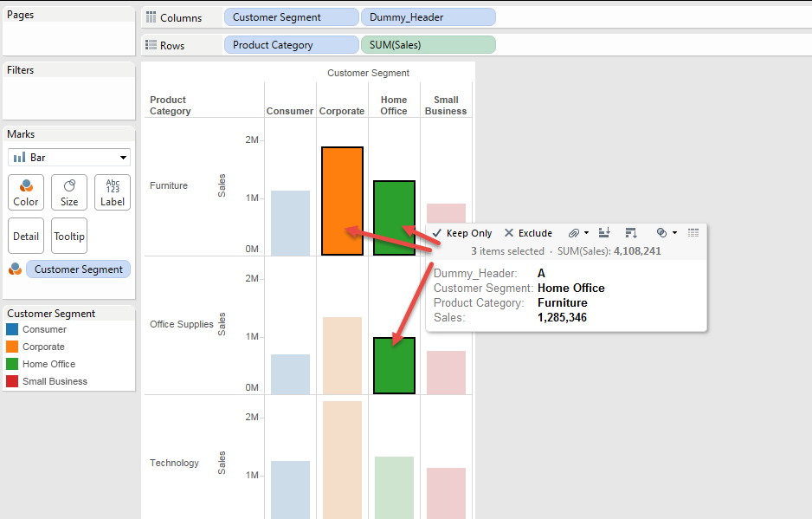
Task: Click the sort descending icon in tooltip
Action: (x=631, y=233)
